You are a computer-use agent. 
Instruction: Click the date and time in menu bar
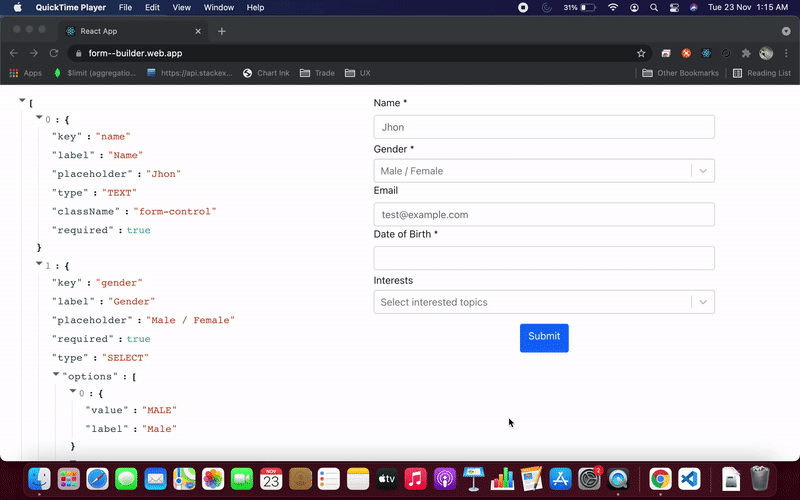pos(748,8)
